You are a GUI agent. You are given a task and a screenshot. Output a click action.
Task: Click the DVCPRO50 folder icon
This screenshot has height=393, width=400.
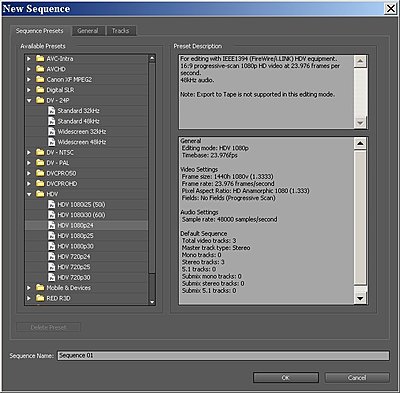pyautogui.click(x=40, y=173)
